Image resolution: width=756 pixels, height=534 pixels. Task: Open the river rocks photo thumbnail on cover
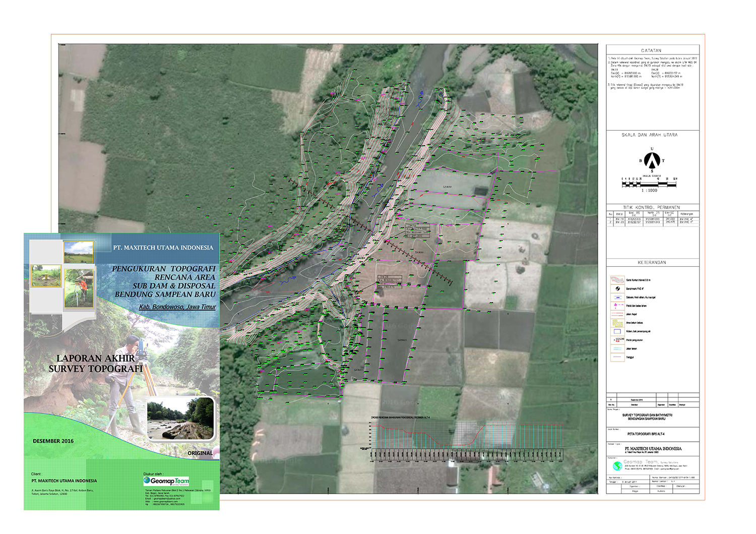tap(180, 419)
